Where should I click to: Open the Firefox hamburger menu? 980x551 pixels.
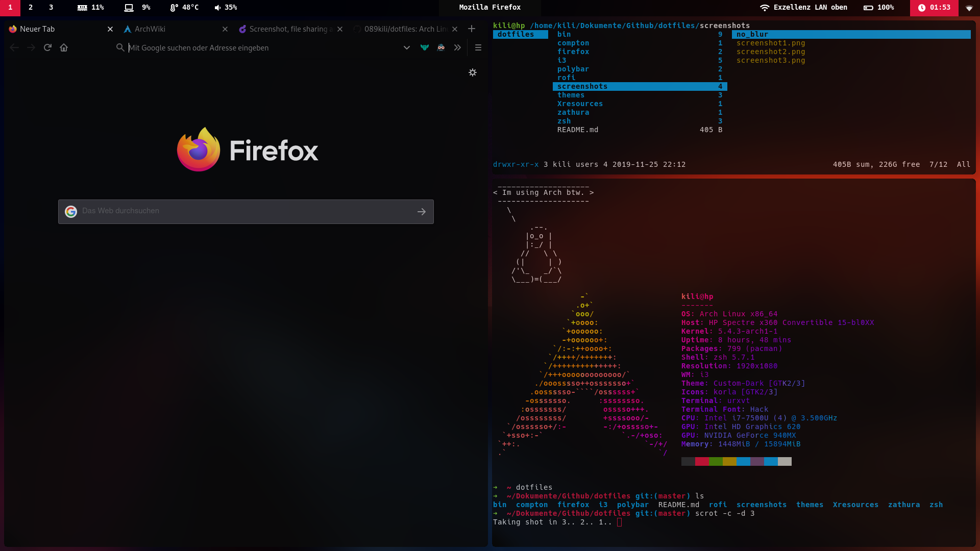coord(478,47)
